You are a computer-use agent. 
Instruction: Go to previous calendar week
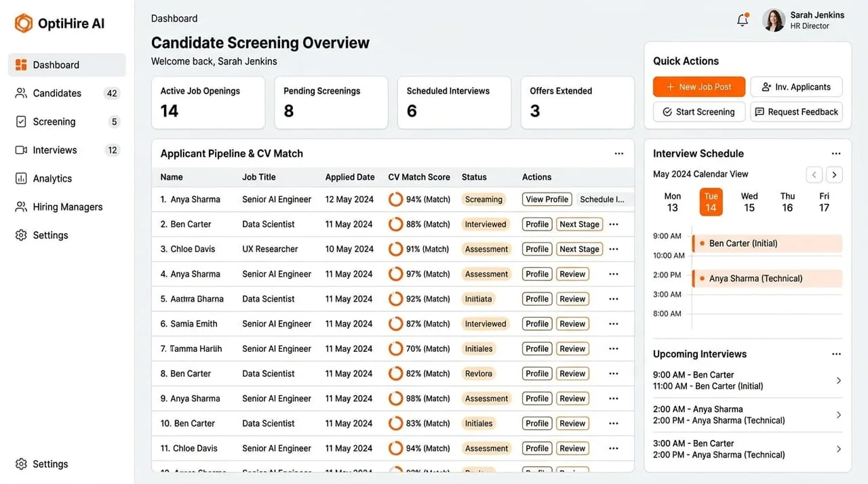tap(814, 175)
